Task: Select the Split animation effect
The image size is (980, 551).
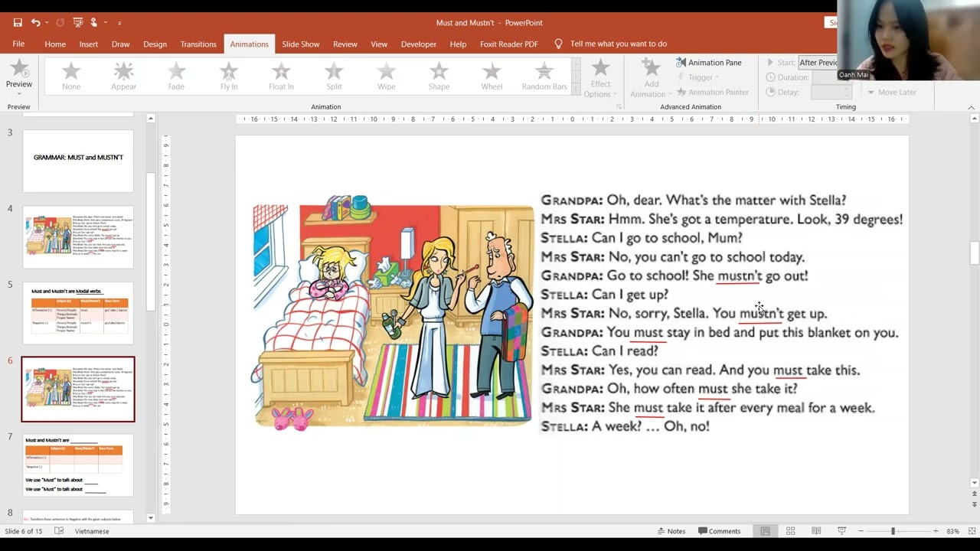Action: pos(334,77)
